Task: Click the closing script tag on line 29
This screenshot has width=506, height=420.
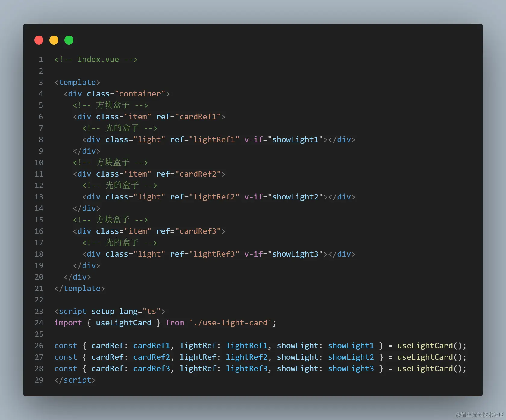Action: [75, 380]
